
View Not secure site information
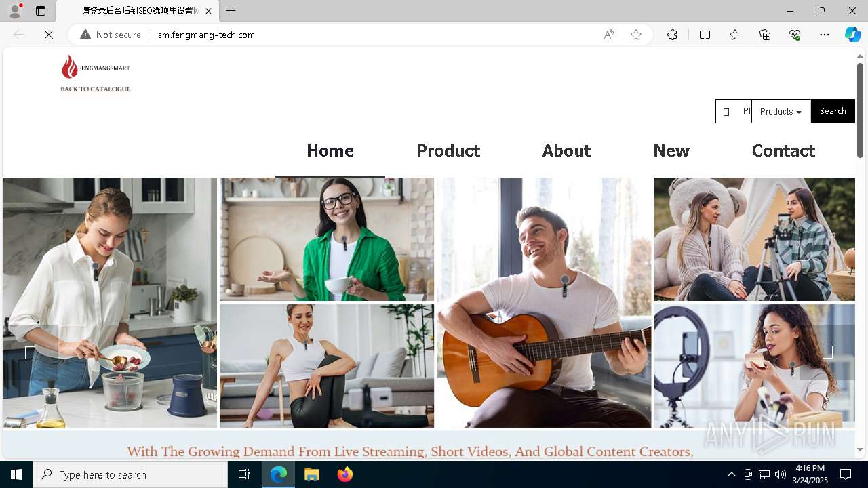point(111,35)
